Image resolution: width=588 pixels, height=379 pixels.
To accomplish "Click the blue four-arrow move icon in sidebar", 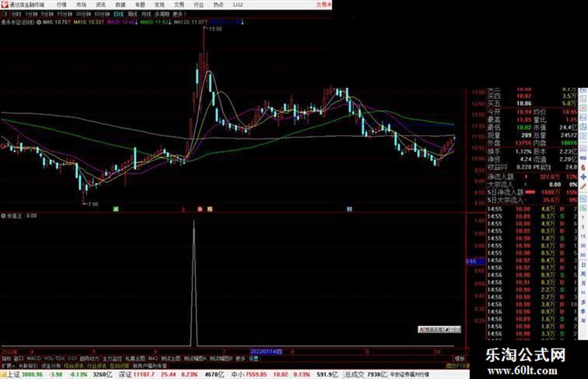I will coord(583,177).
